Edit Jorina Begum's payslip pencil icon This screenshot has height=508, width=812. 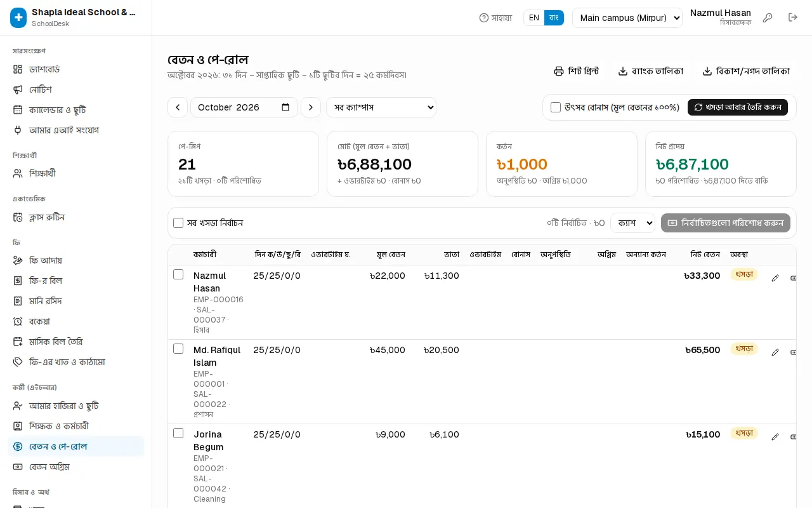(x=775, y=437)
